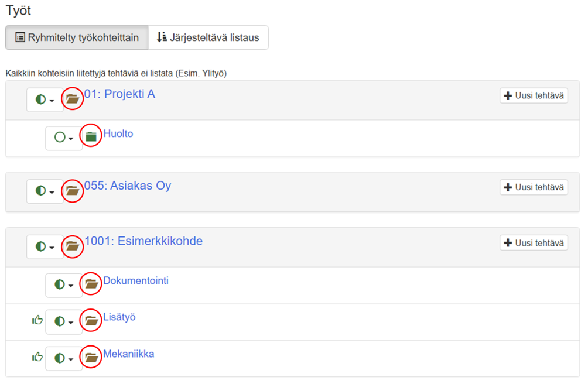Add Uusi tehtävä to 1001: Esimerkkikohde

coord(534,243)
